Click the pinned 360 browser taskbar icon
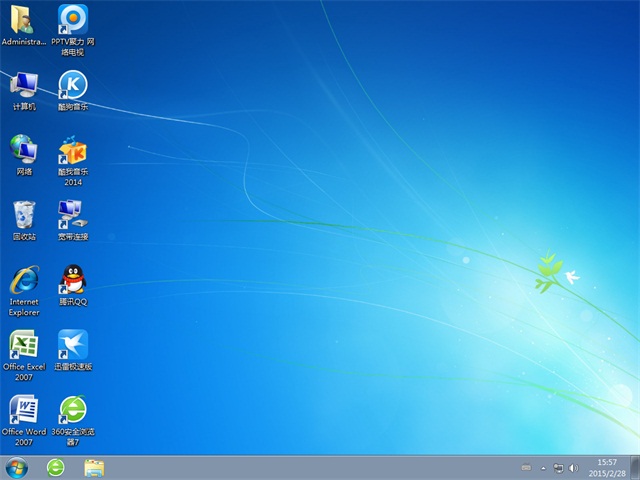 [x=56, y=467]
